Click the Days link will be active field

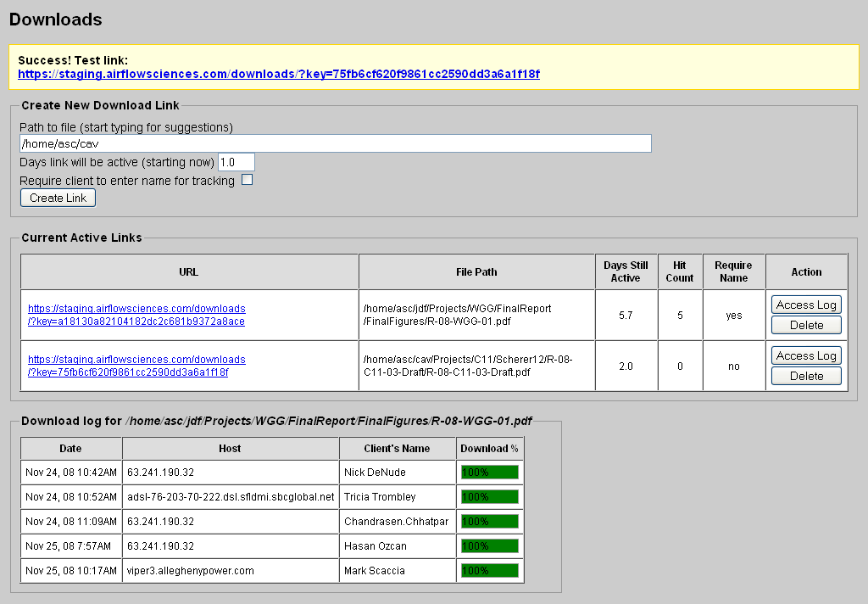(236, 162)
